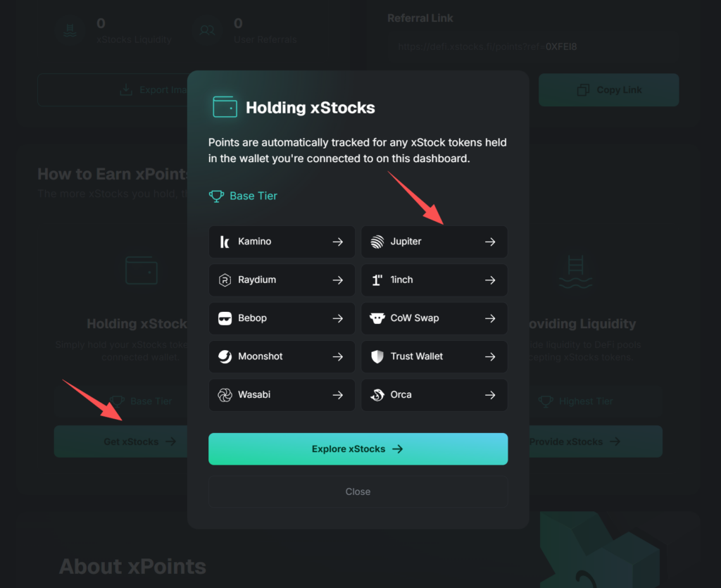The width and height of the screenshot is (721, 588).
Task: Close the Holding xStocks dialog
Action: point(358,492)
